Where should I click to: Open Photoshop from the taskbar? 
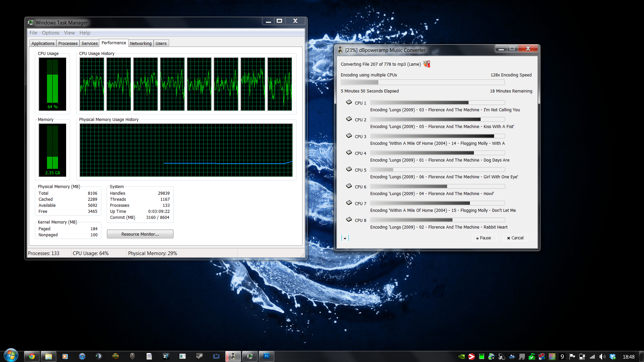267,356
